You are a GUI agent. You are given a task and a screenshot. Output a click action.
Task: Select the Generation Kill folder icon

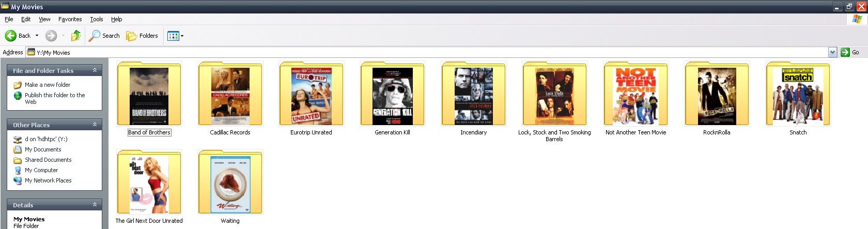(x=392, y=94)
